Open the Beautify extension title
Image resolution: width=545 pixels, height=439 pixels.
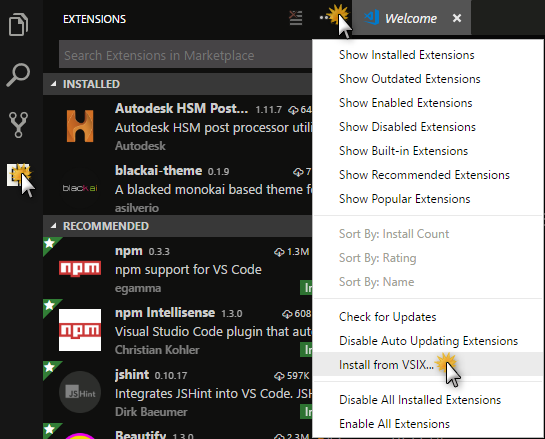[x=140, y=434]
